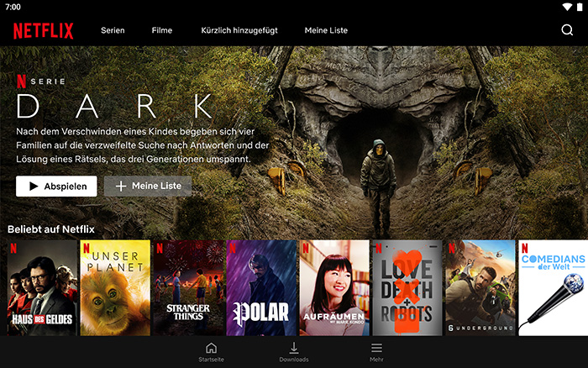Go to Startseite home icon
Screen dimensions: 588x368
(x=211, y=348)
